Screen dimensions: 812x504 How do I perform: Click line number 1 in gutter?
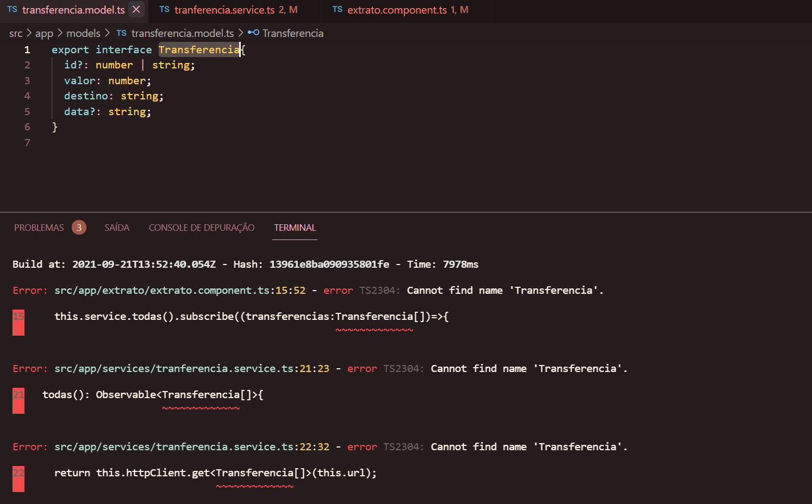[x=27, y=50]
